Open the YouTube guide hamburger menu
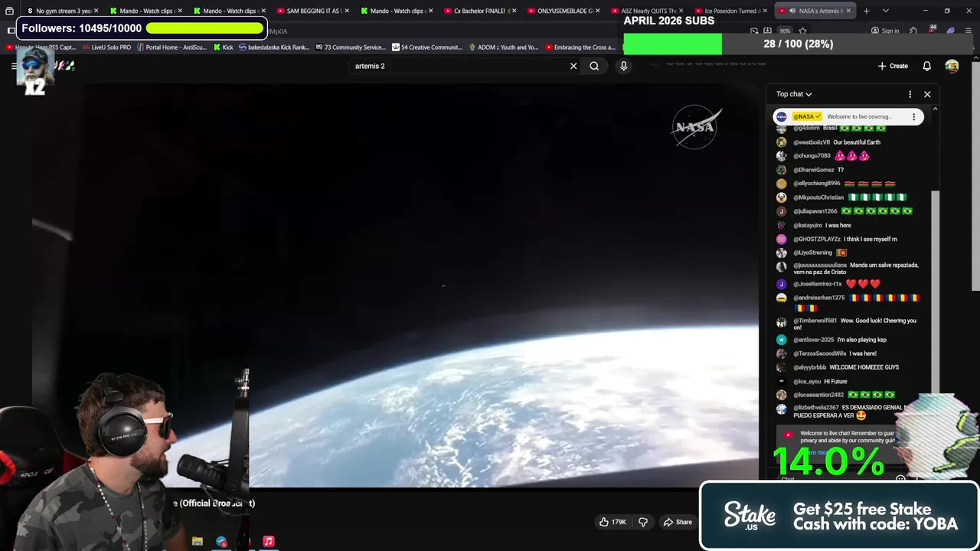This screenshot has width=980, height=551. click(x=14, y=66)
